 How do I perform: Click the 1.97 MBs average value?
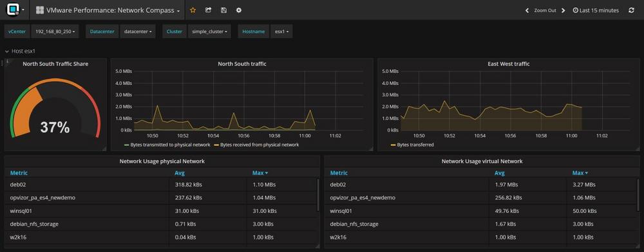(x=506, y=184)
